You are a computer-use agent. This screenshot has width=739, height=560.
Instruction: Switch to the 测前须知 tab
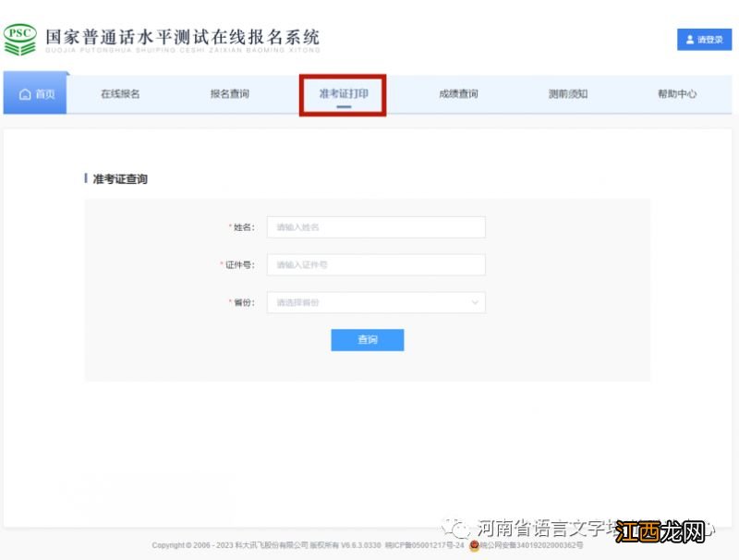click(567, 93)
